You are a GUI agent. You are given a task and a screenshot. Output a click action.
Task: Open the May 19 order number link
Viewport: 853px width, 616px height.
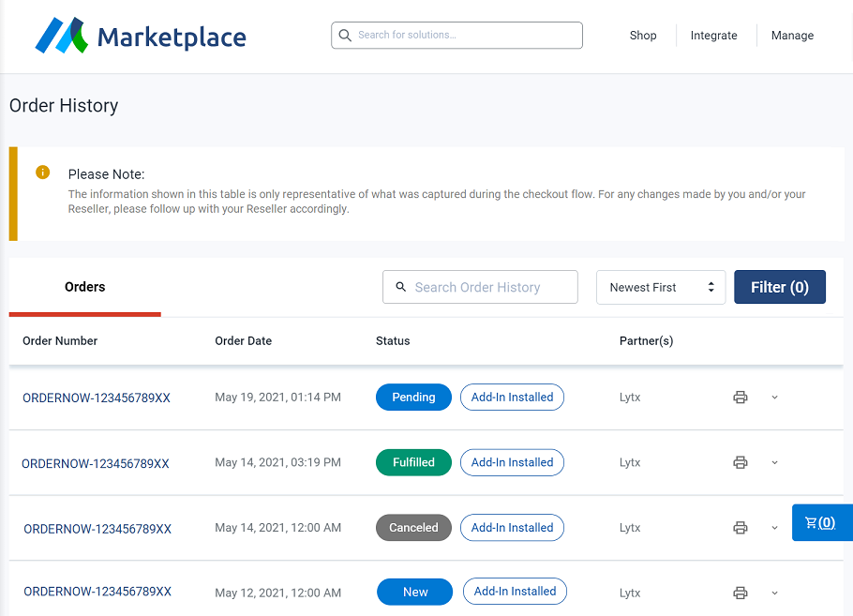pyautogui.click(x=97, y=398)
